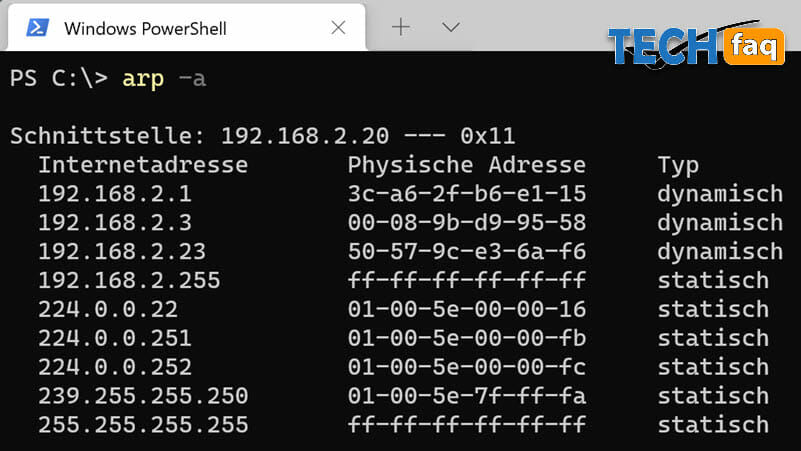Click the arp -a command text
The image size is (801, 451).
click(164, 79)
